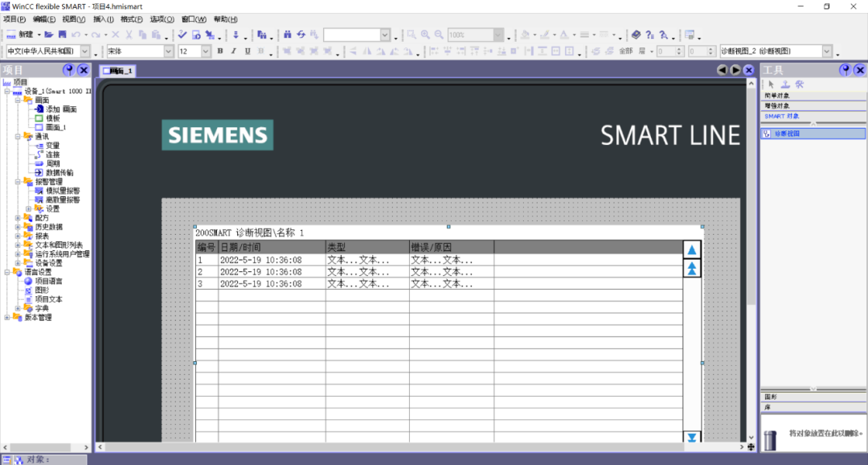Open the 变量 (Tags) item in project tree
The height and width of the screenshot is (465, 868).
[x=40, y=146]
